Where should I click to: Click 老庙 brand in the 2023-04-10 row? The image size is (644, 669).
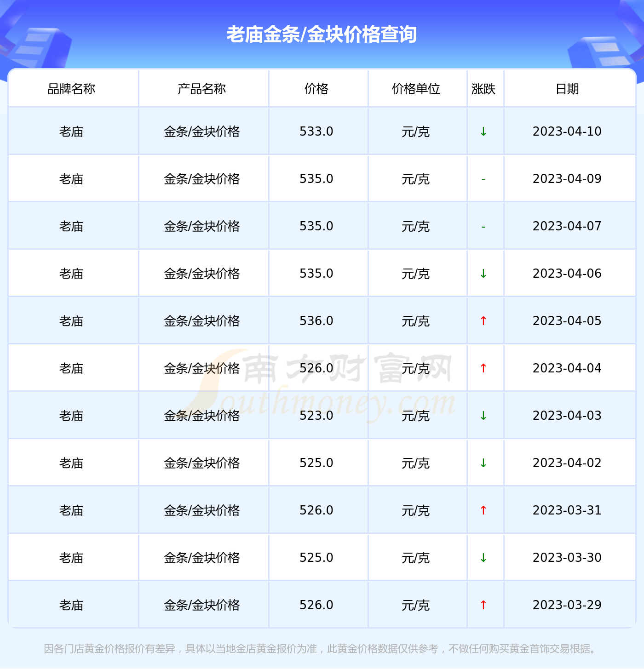[x=71, y=132]
